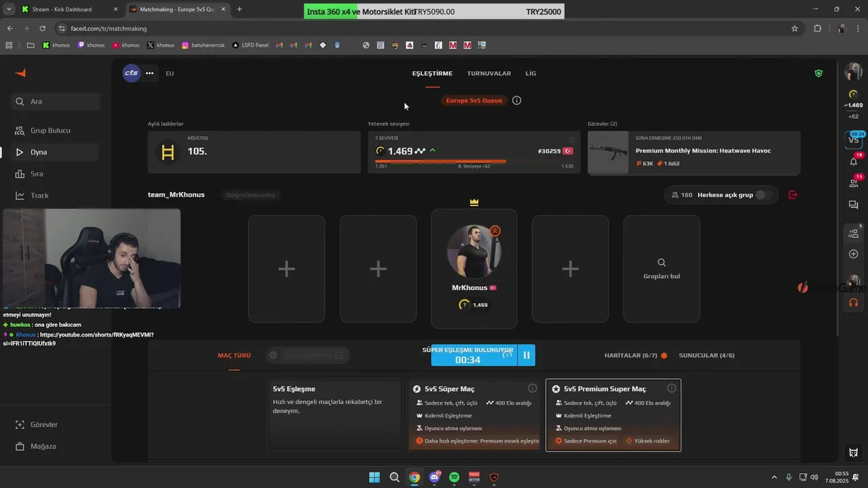The width and height of the screenshot is (868, 488).
Task: Open Spotify from the taskbar
Action: (x=454, y=477)
